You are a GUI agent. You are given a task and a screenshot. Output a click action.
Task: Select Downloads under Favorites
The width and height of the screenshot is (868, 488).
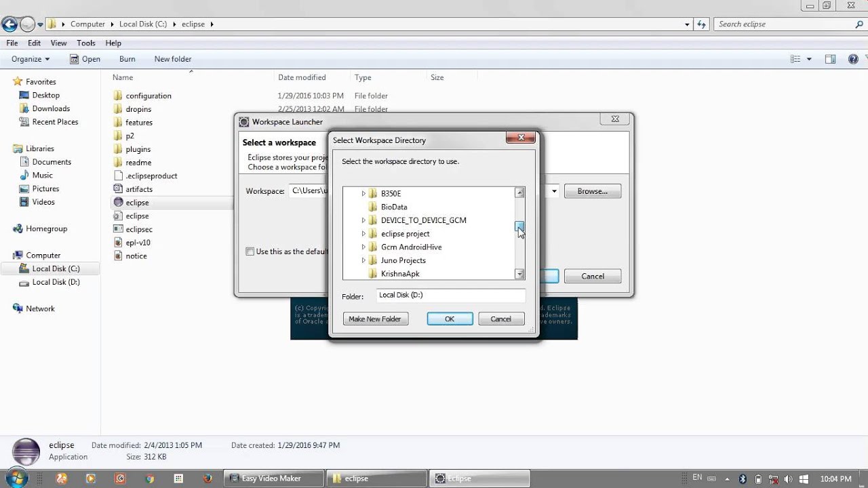[x=51, y=108]
